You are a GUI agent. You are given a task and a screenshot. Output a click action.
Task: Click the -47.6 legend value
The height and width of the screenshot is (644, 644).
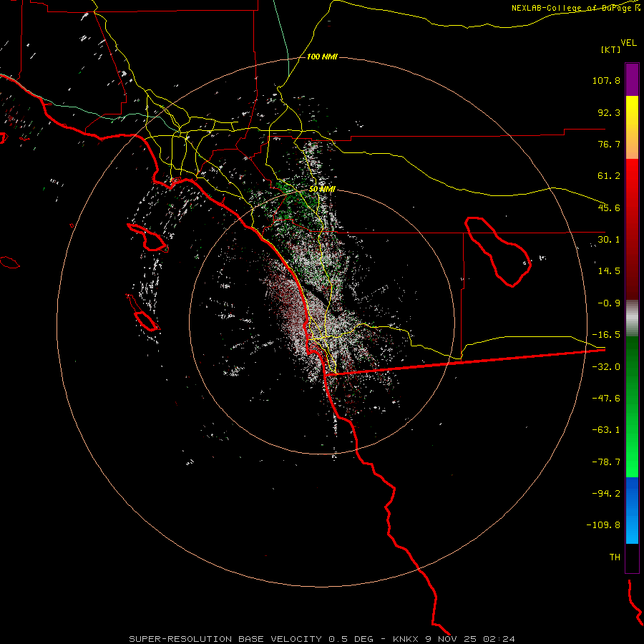tap(606, 399)
